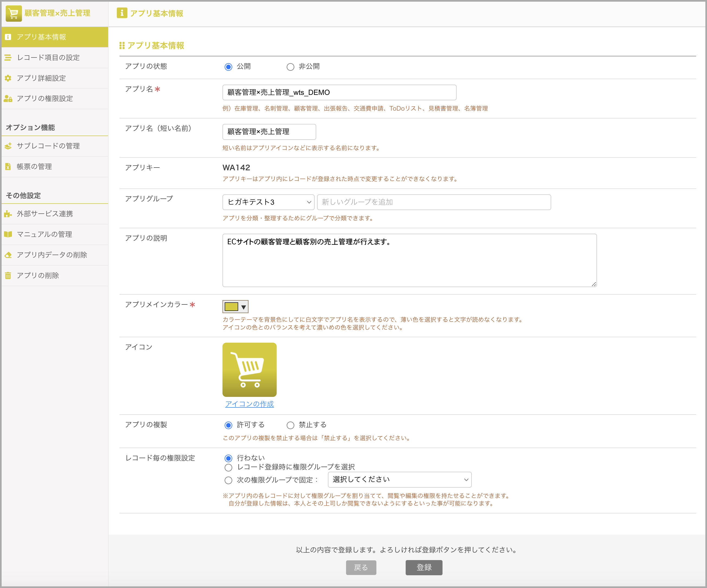Click the trash can icon for アプリの削除
This screenshot has height=588, width=707.
(8, 275)
